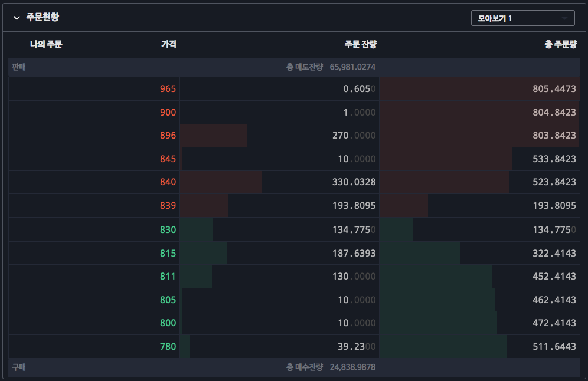This screenshot has height=381, width=588.
Task: Click cumulative total 462.4143
Action: tap(554, 300)
